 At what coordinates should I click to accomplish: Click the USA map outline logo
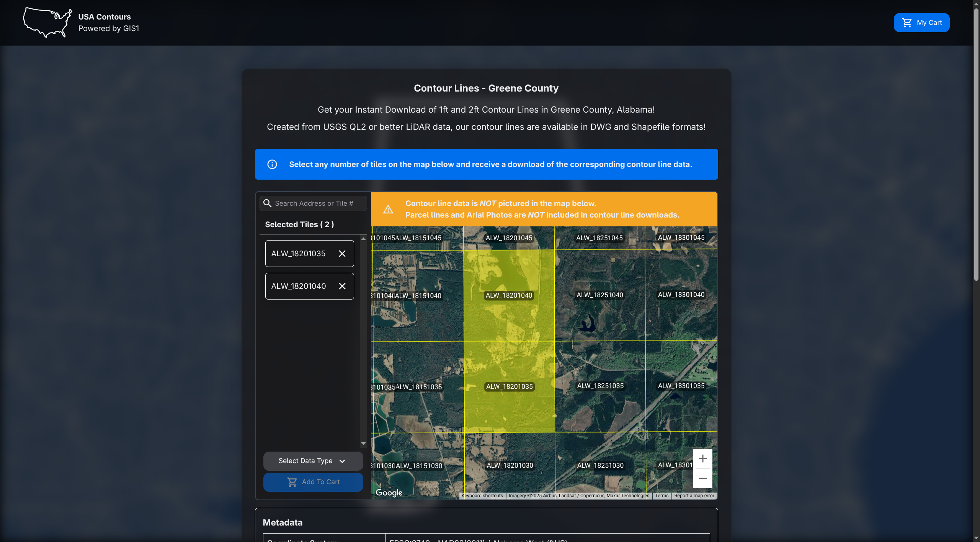(47, 22)
